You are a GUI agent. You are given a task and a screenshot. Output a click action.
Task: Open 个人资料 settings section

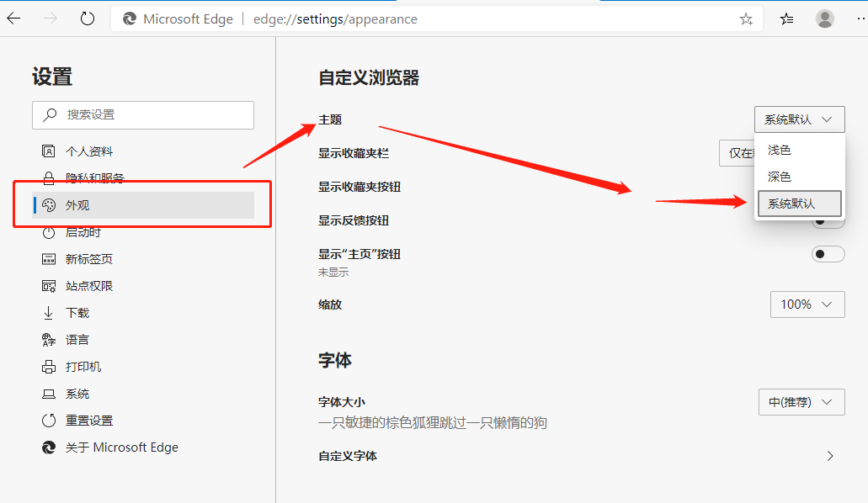click(143, 151)
